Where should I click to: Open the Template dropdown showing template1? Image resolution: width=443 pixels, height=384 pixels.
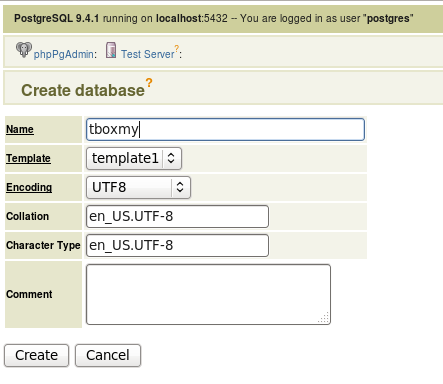pyautogui.click(x=134, y=158)
